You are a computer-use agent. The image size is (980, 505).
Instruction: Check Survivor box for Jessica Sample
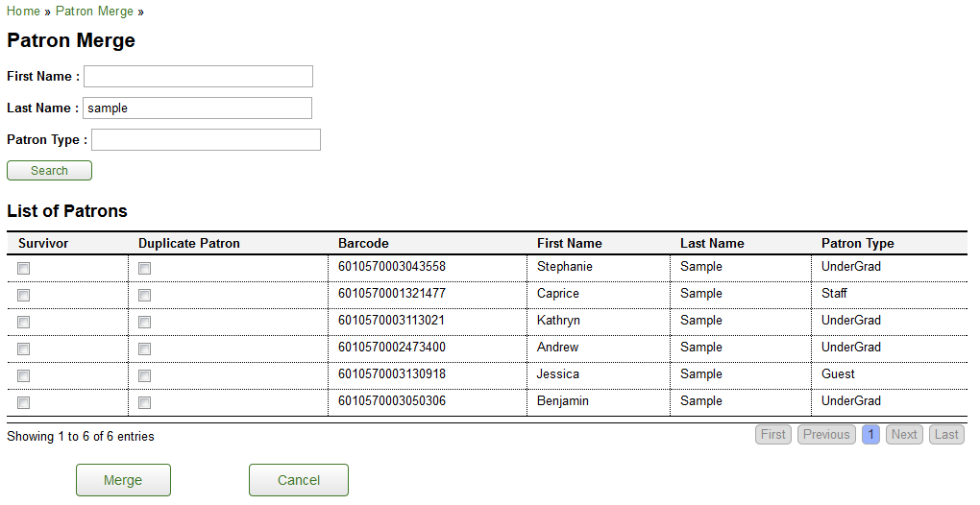pyautogui.click(x=24, y=375)
